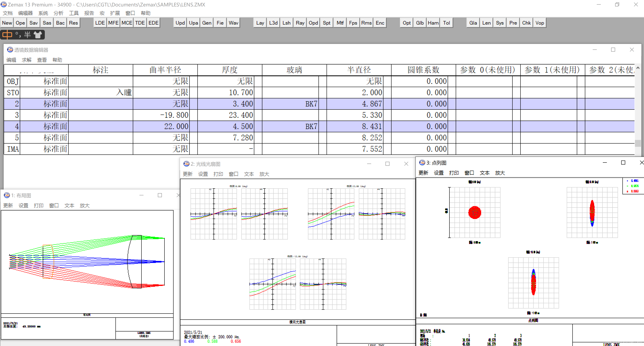
Task: Click the Tol tolerancing toolbar button
Action: (x=446, y=23)
